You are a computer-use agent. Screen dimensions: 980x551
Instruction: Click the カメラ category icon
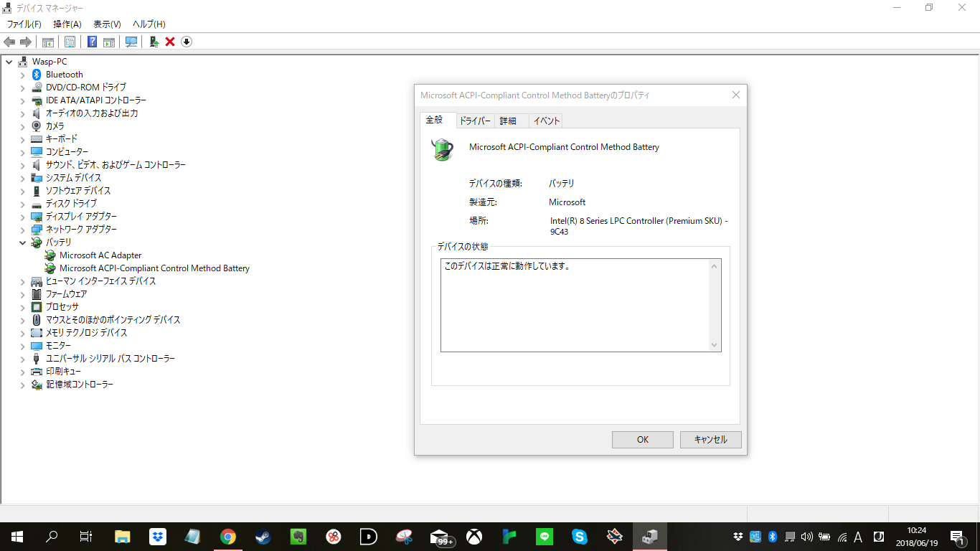[37, 126]
